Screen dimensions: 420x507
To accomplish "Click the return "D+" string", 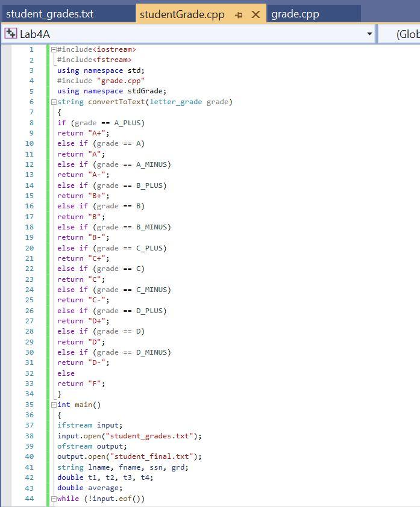I will (x=96, y=321).
